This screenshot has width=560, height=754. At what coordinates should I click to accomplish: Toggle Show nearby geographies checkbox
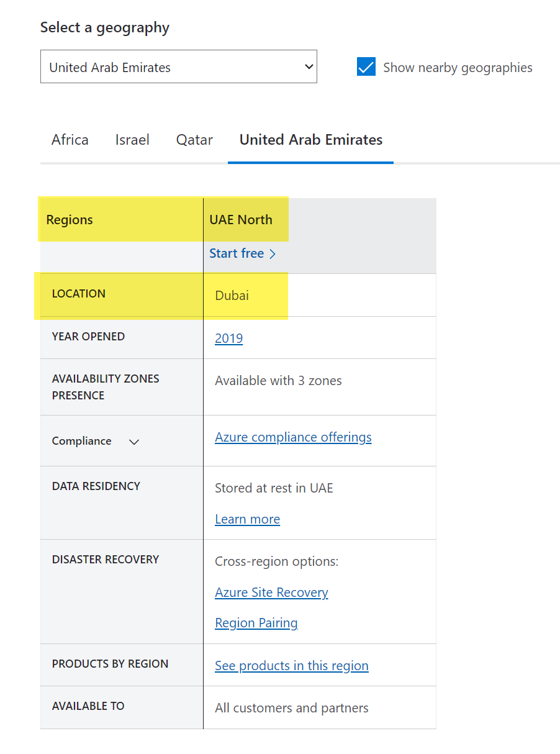pyautogui.click(x=366, y=67)
